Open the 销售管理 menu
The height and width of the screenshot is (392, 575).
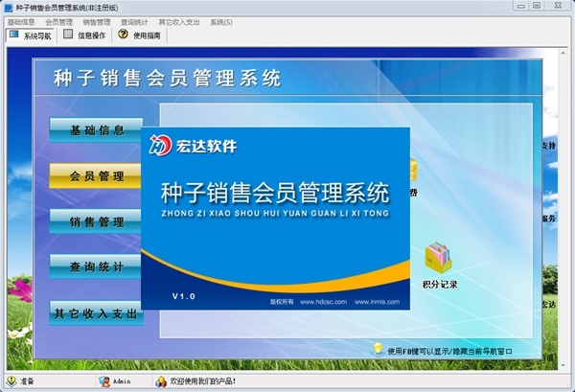97,22
